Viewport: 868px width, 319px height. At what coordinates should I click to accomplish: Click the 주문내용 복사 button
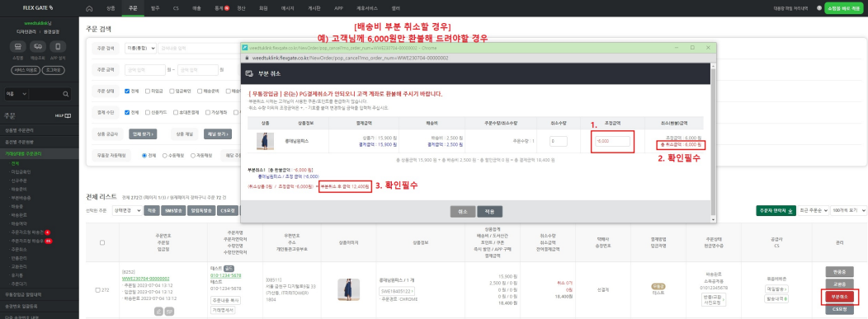click(x=224, y=300)
